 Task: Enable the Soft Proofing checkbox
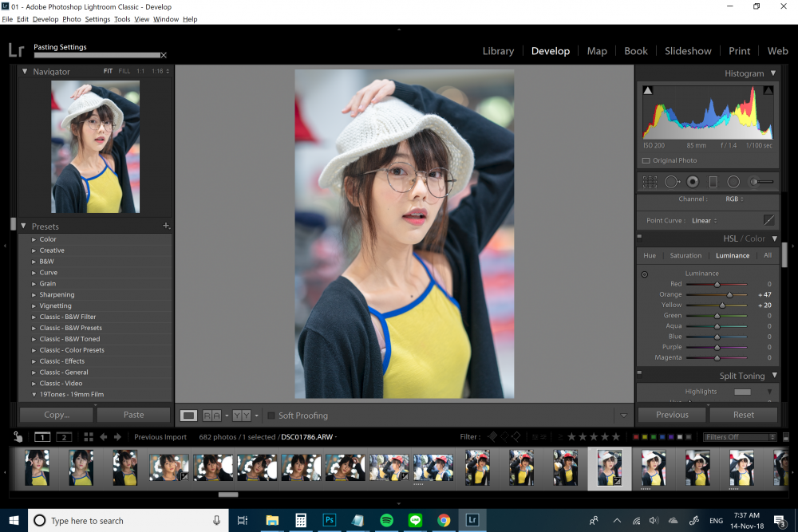click(x=271, y=416)
